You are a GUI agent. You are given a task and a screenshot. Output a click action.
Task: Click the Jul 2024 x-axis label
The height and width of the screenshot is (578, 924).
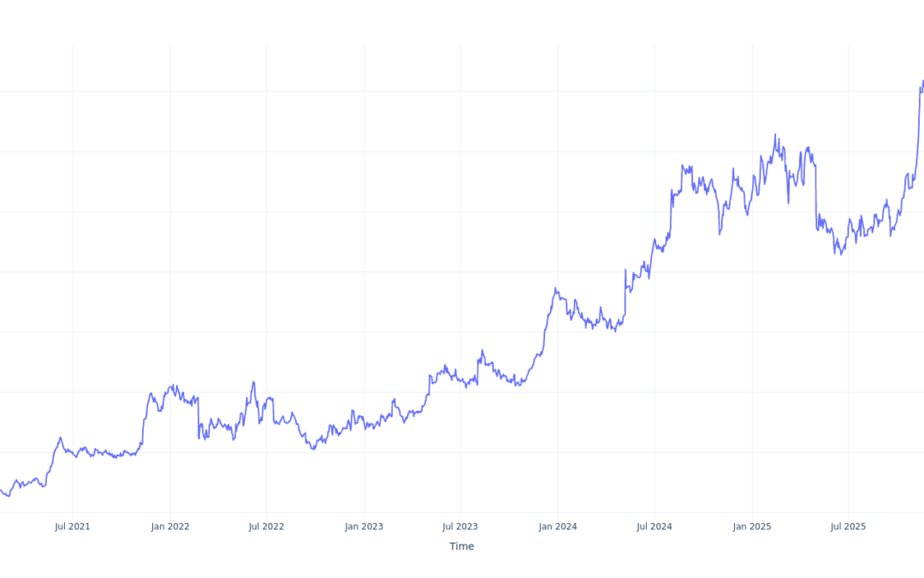[x=654, y=527]
